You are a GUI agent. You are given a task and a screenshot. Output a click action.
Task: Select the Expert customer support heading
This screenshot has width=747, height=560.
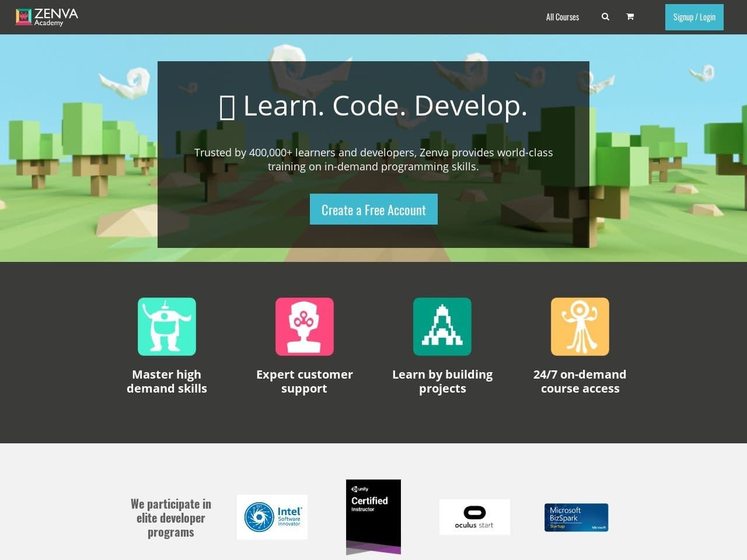tap(305, 381)
